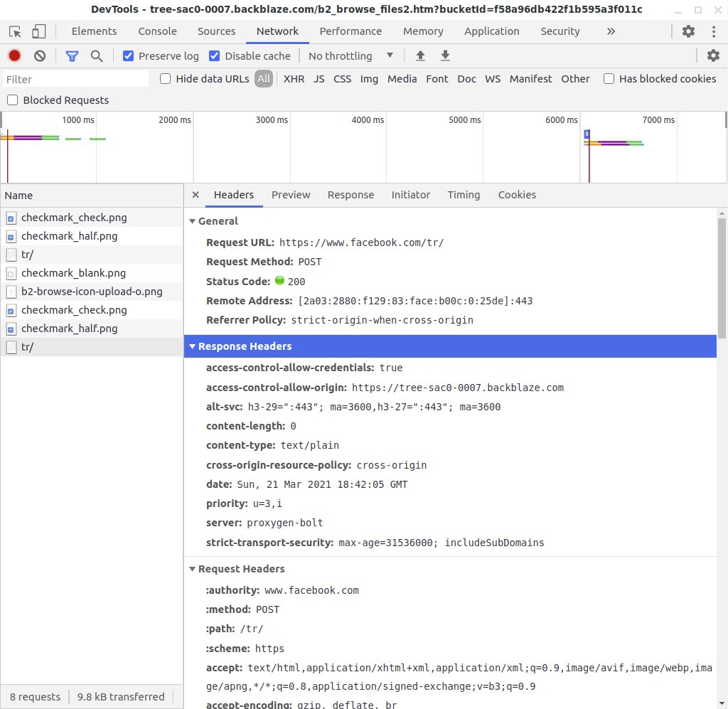
Task: Open DevTools main settings gear
Action: [x=688, y=31]
